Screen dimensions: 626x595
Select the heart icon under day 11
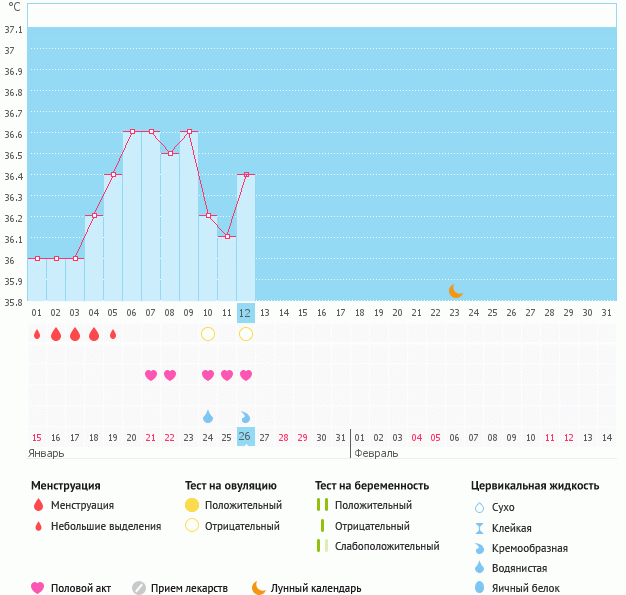point(227,375)
